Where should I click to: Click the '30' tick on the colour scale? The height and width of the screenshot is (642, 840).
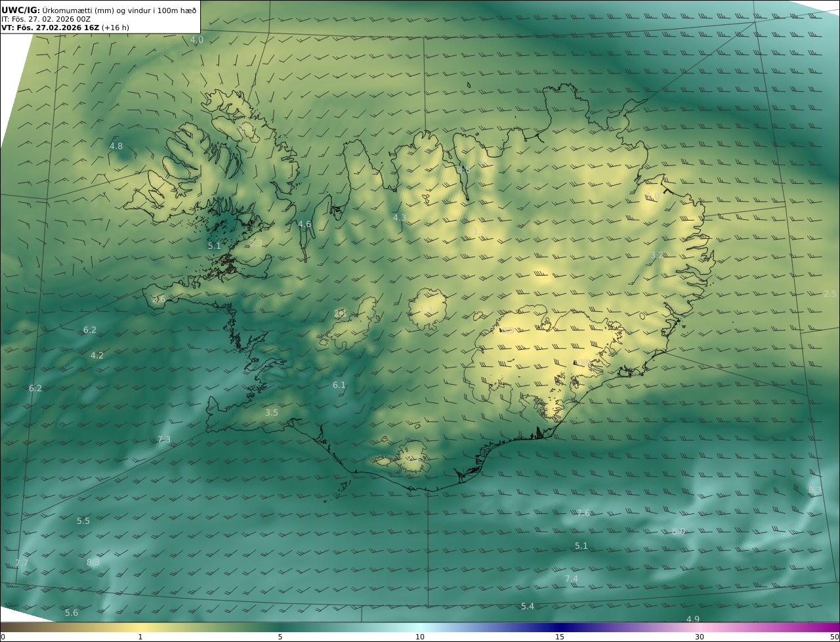[700, 637]
